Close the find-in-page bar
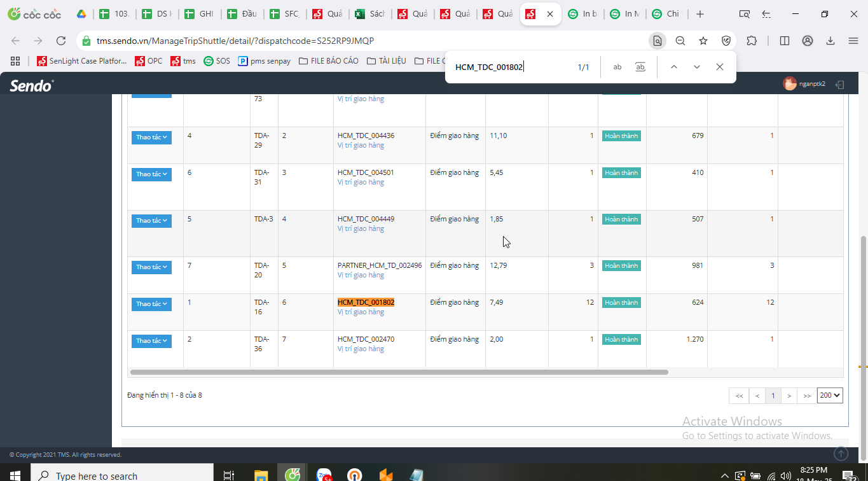This screenshot has height=481, width=868. coord(720,67)
